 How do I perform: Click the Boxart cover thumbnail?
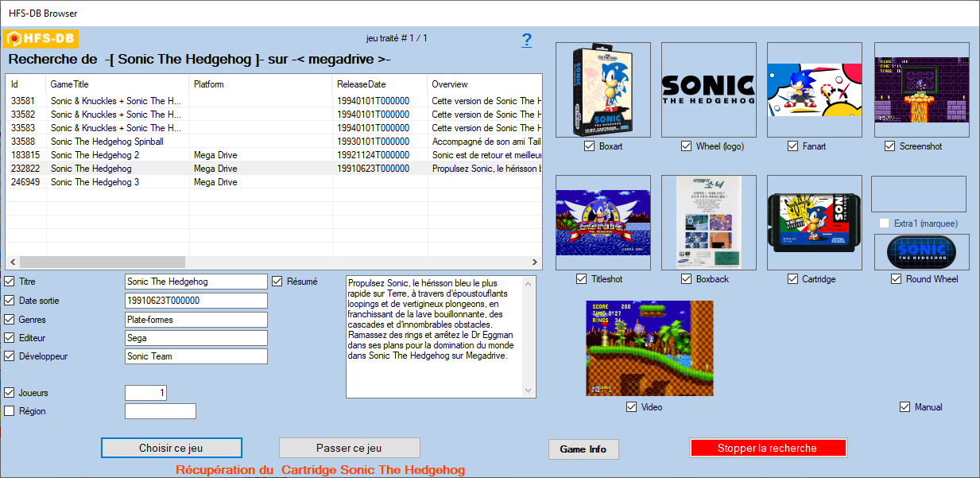[602, 90]
